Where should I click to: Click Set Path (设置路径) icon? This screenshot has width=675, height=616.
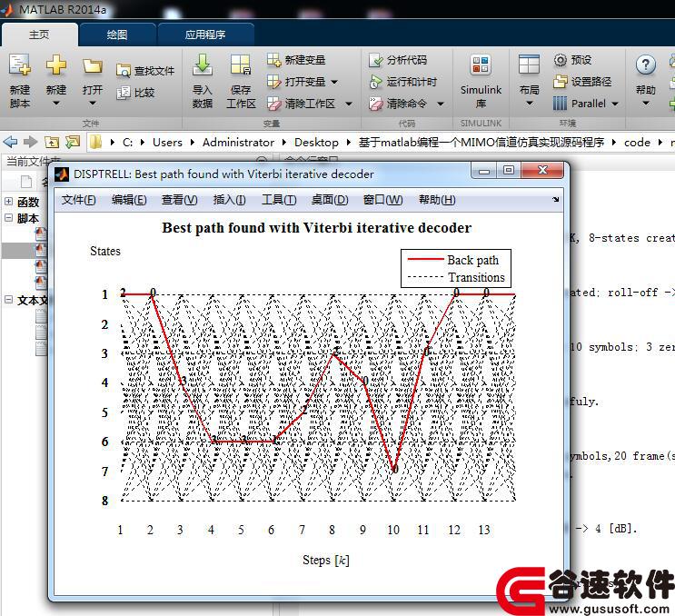(x=560, y=82)
